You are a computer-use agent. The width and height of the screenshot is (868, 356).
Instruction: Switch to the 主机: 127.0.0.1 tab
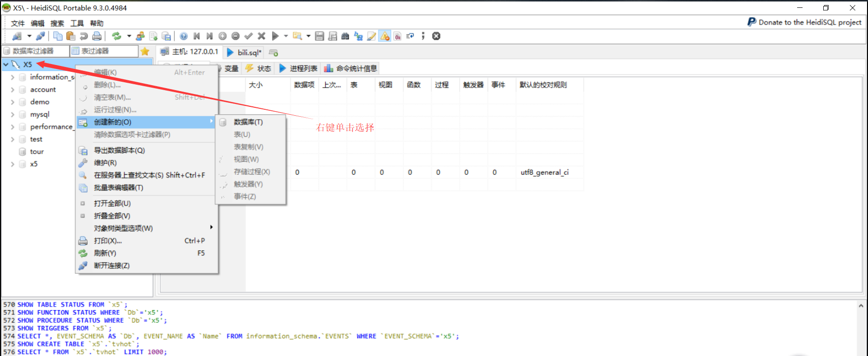pyautogui.click(x=189, y=52)
